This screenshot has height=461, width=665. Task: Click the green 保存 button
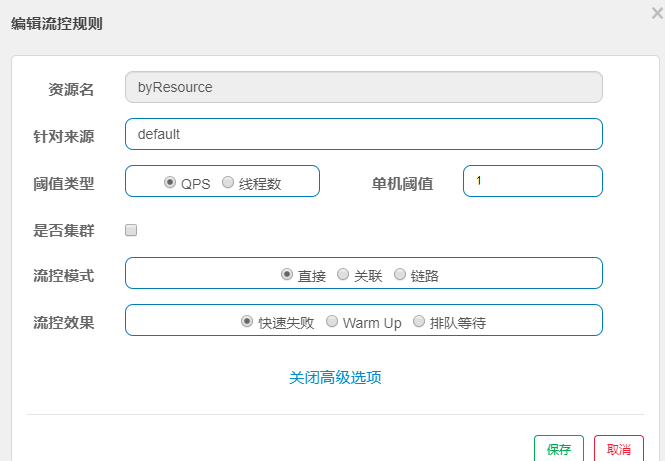[558, 449]
